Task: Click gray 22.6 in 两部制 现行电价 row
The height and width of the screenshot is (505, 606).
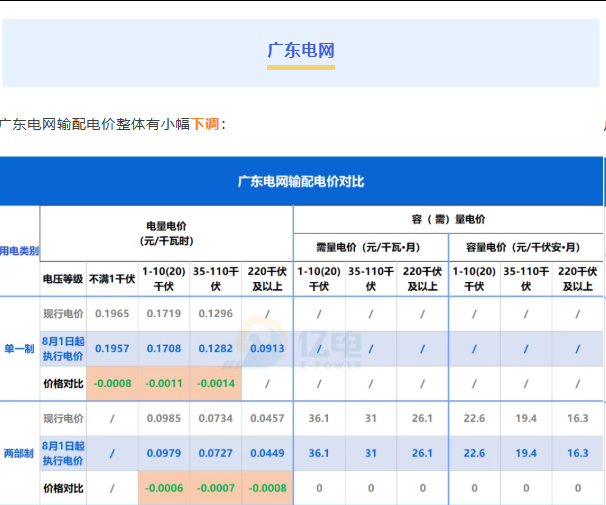Action: (x=474, y=418)
